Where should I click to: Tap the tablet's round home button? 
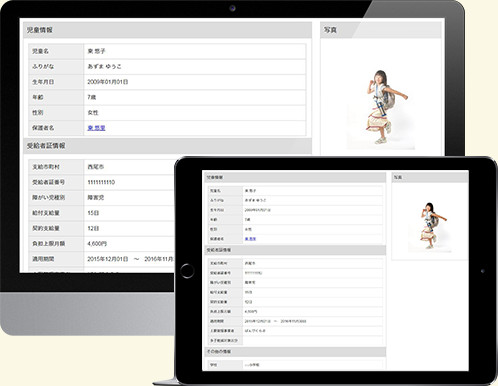tap(187, 271)
